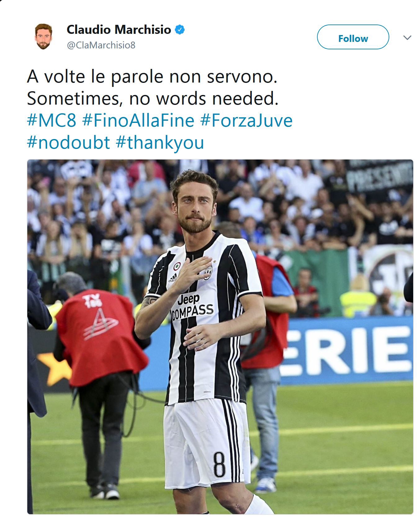The height and width of the screenshot is (517, 420).
Task: Click the blue verified badge
Action: pos(180,30)
